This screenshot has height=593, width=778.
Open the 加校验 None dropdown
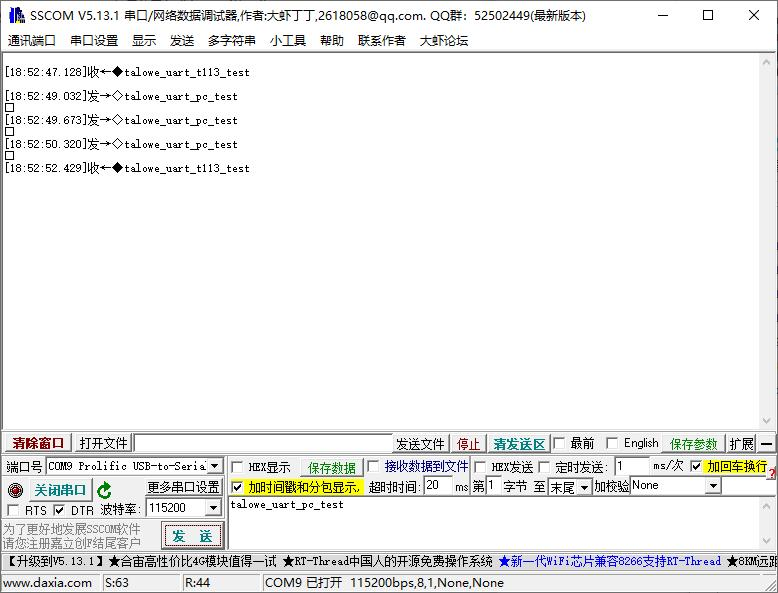(713, 485)
